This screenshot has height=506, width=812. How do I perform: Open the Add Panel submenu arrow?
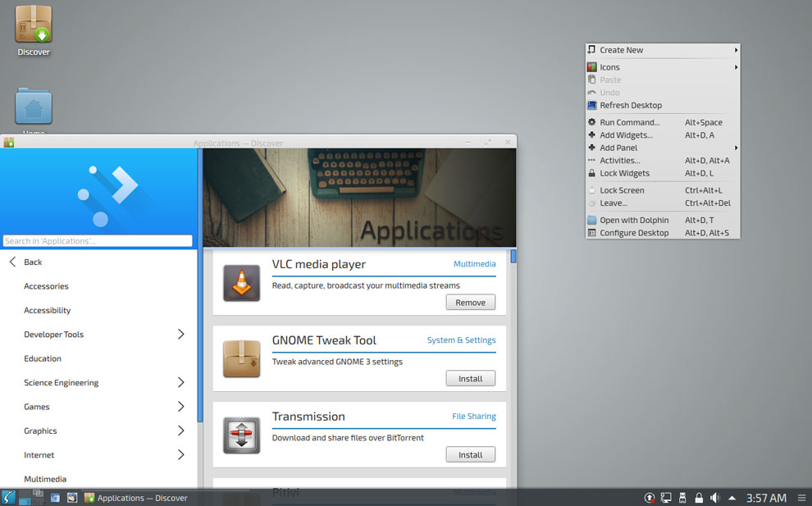click(736, 148)
